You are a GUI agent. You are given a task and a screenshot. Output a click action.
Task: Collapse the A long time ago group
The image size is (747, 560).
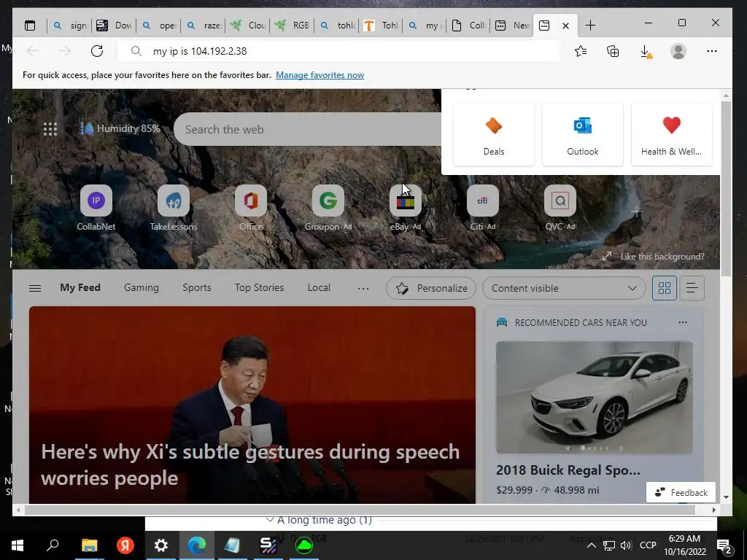click(x=270, y=520)
